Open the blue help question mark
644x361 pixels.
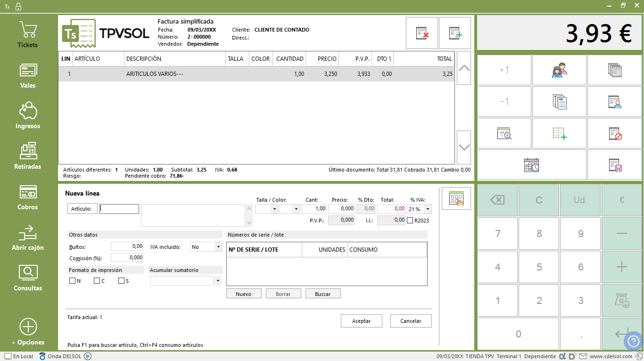pyautogui.click(x=633, y=341)
